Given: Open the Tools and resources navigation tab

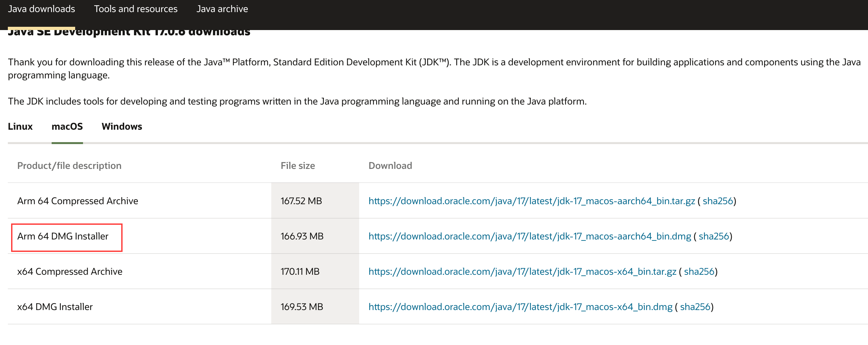Looking at the screenshot, I should 135,9.
